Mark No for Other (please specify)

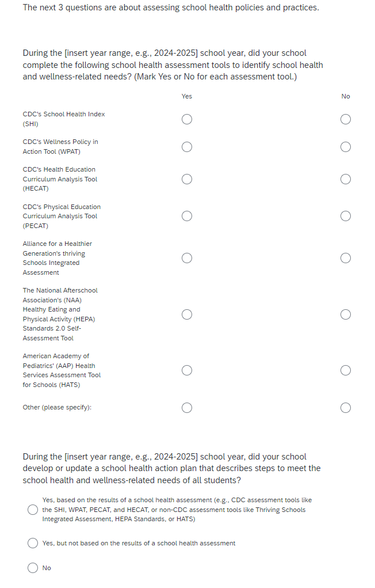[x=345, y=408]
